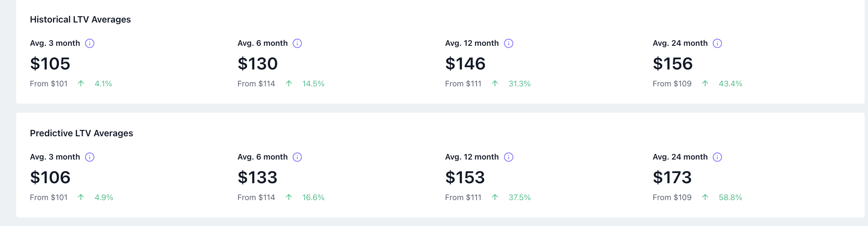
Task: Click info icon beside Historical Avg. 24 month
Action: point(717,44)
